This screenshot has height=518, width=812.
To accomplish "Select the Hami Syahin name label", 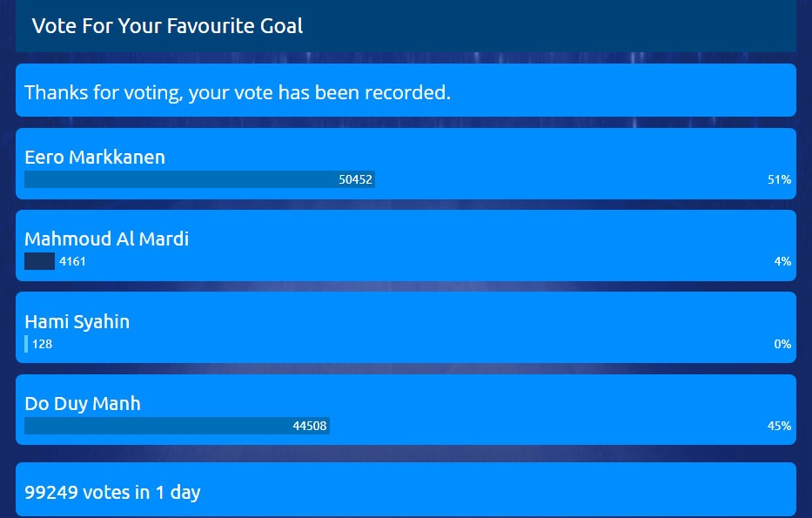I will pos(77,322).
